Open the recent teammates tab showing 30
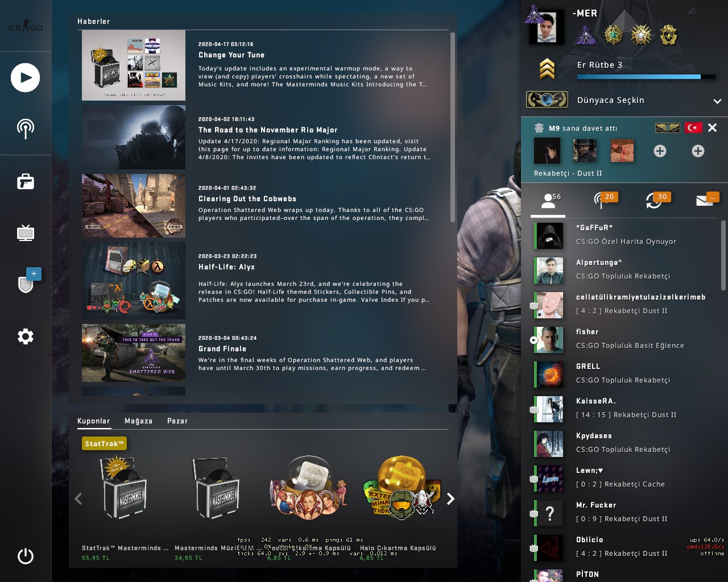 click(657, 201)
